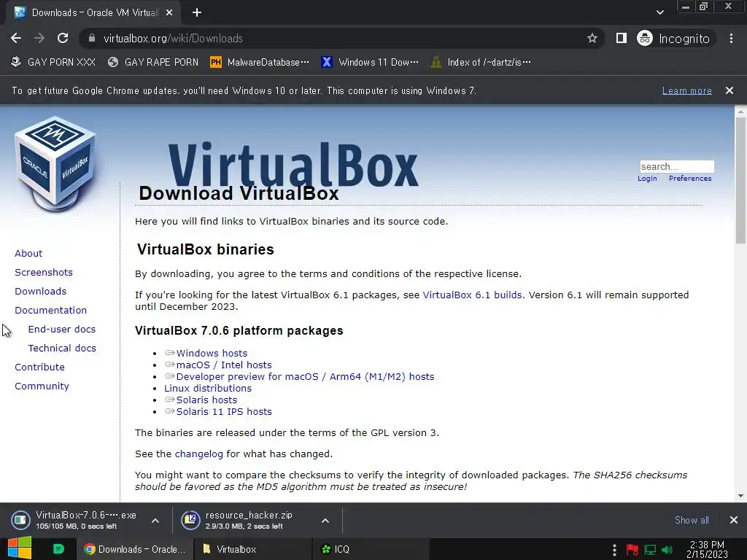
Task: Open Developer preview for macOS Arm64 hosts
Action: (x=305, y=377)
